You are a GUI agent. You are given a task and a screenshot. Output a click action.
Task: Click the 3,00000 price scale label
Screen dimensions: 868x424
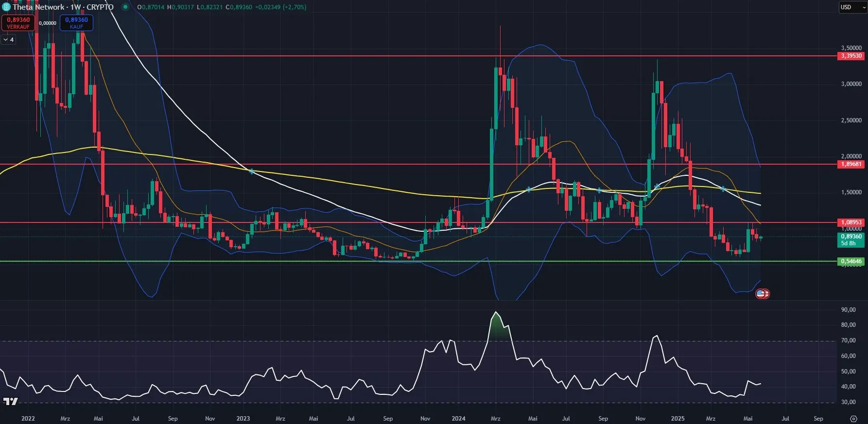point(851,84)
